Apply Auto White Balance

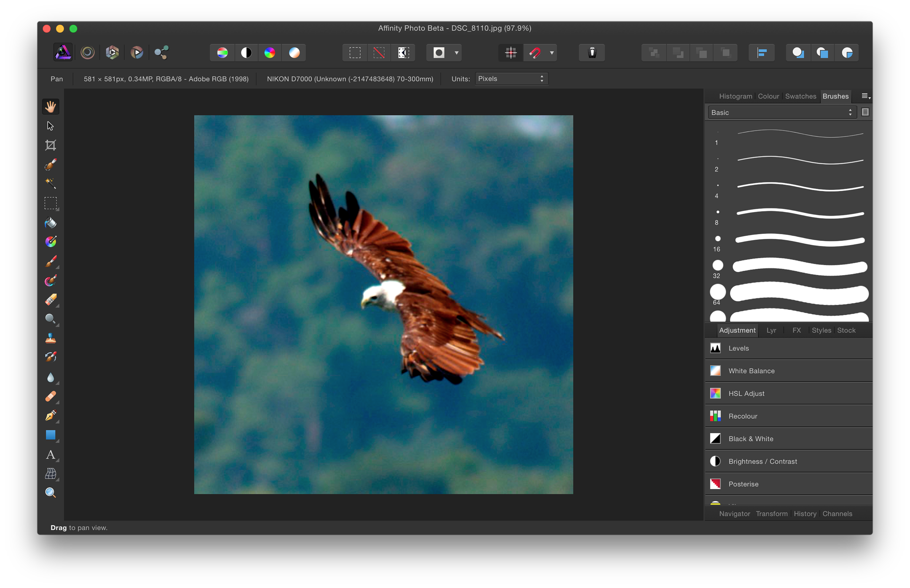pyautogui.click(x=294, y=53)
